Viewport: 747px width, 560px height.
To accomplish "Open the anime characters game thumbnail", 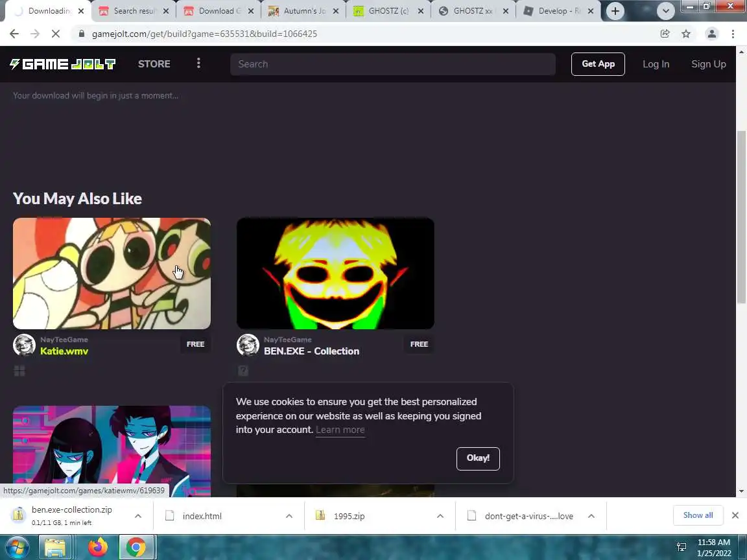I will click(112, 451).
